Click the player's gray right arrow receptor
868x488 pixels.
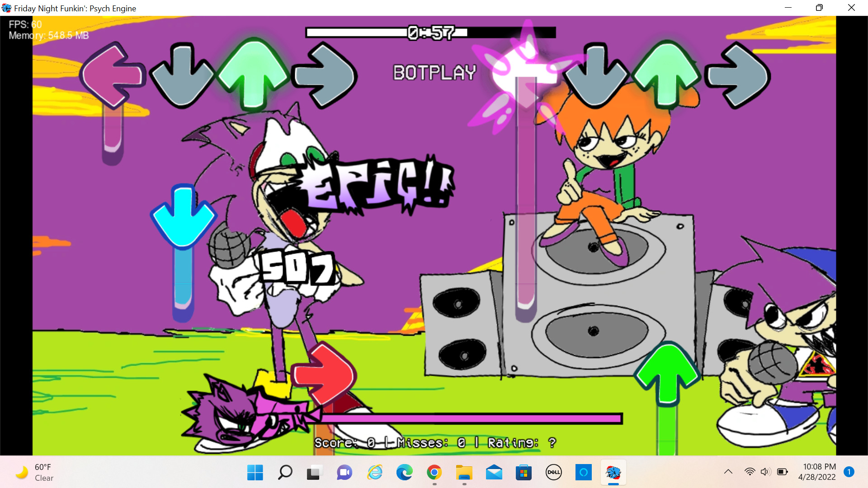coord(738,75)
